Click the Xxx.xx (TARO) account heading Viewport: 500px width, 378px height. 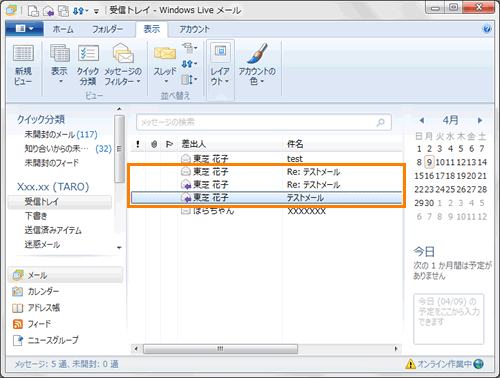(53, 187)
